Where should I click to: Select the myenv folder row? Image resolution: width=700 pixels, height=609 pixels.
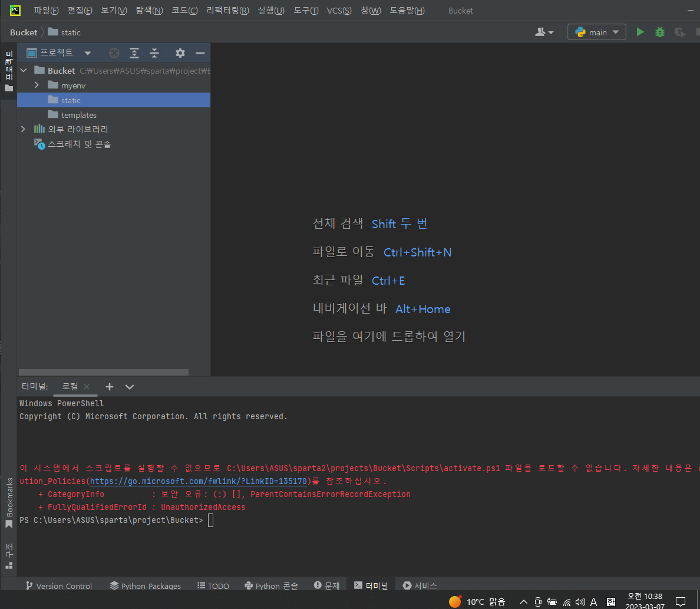[113, 85]
